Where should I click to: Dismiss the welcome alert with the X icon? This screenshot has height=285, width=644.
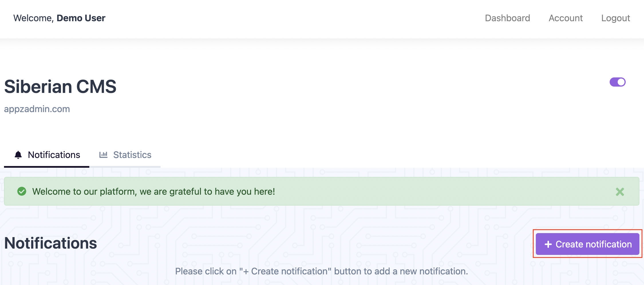620,192
